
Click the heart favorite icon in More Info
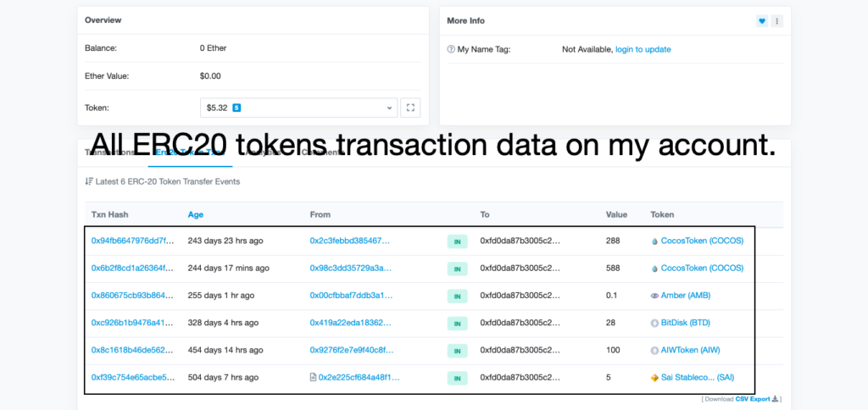click(762, 21)
